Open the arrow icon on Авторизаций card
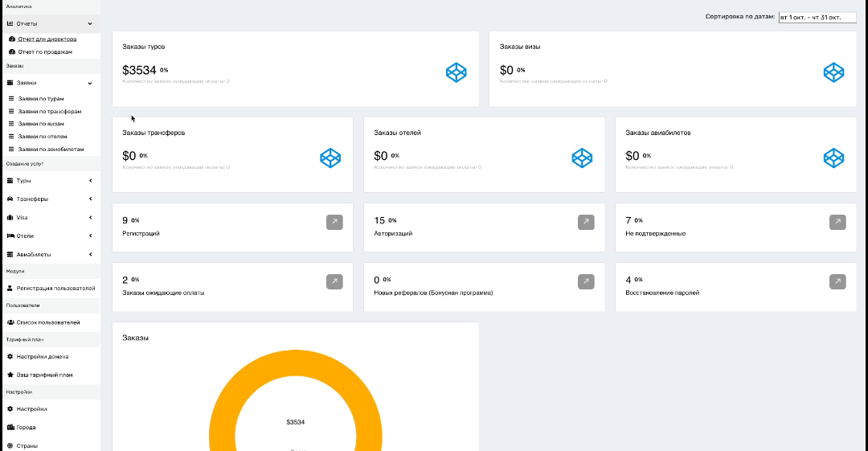The image size is (868, 451). pos(586,222)
